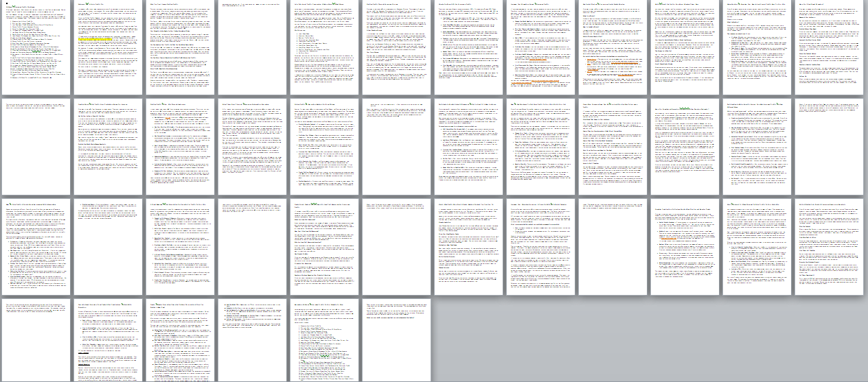
Task: Select the final page of the document
Action: 396,340
